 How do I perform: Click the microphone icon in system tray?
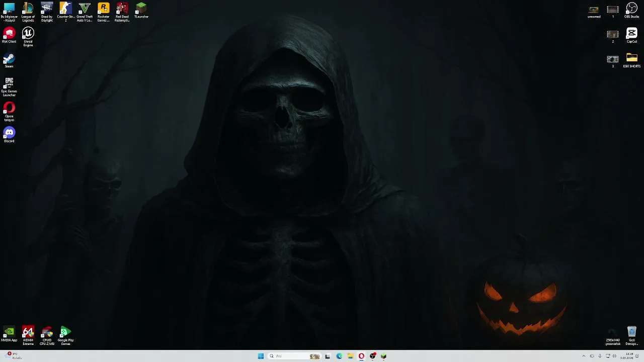tap(600, 356)
